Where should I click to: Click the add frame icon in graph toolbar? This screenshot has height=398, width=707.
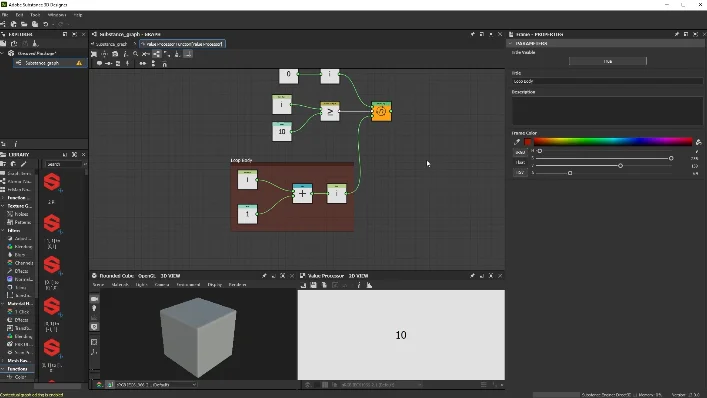(x=118, y=64)
